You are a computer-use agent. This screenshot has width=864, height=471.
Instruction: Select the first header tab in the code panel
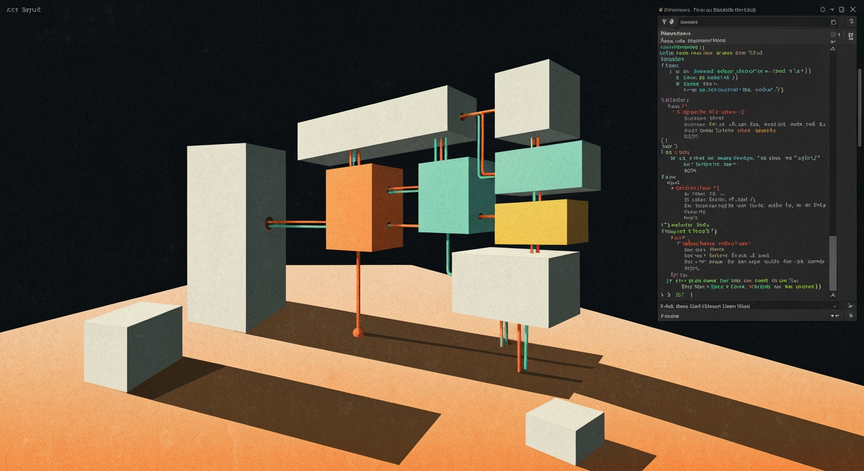tap(676, 34)
